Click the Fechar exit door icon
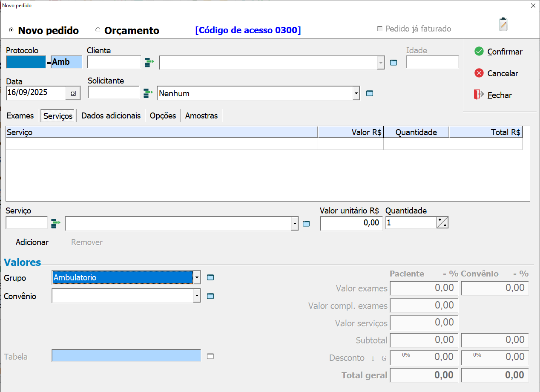 pos(479,95)
